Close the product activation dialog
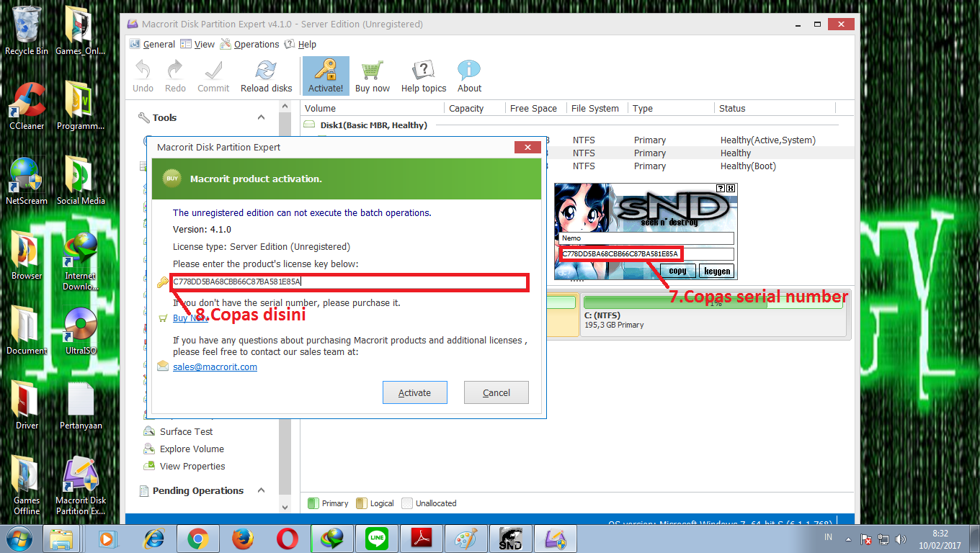This screenshot has height=553, width=980. tap(527, 147)
